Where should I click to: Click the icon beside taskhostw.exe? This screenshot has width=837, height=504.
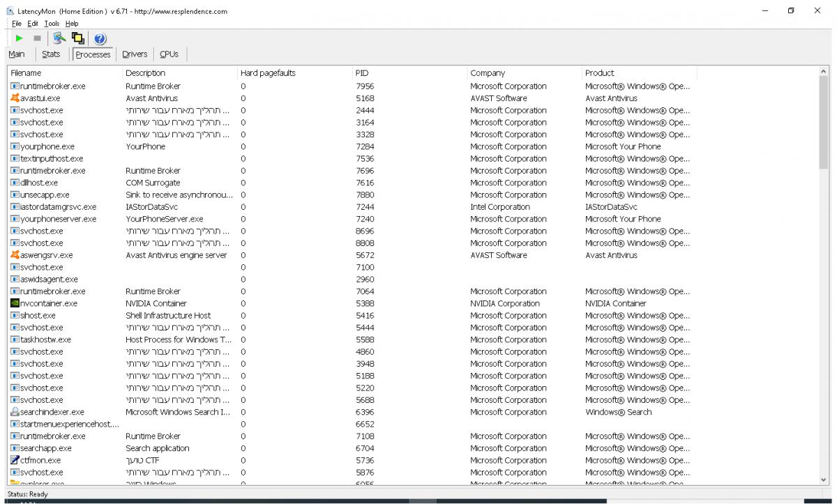(x=15, y=339)
